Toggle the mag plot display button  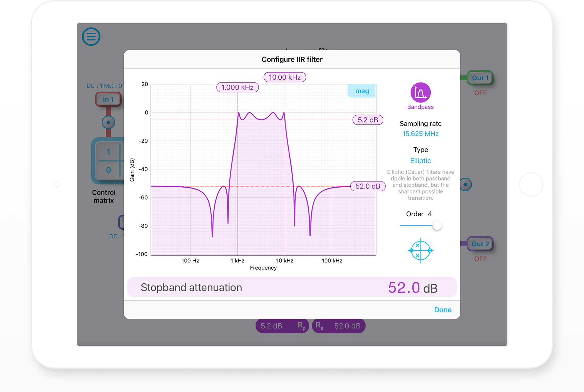coord(362,91)
